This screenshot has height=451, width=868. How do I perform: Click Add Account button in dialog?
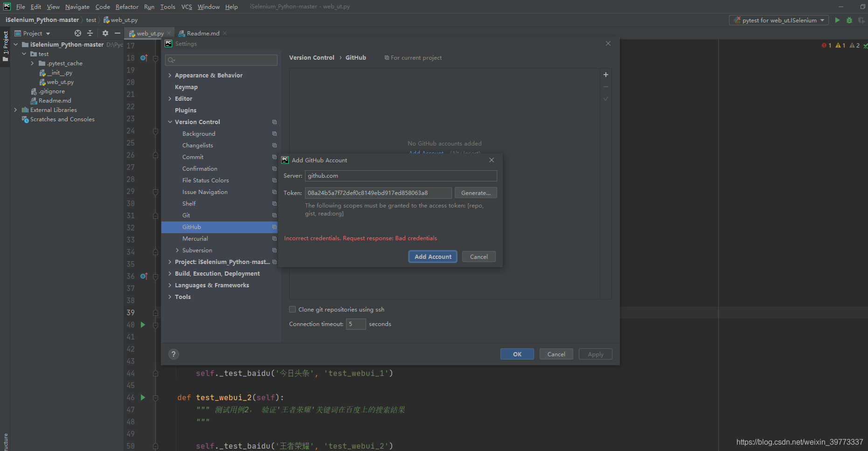click(433, 257)
